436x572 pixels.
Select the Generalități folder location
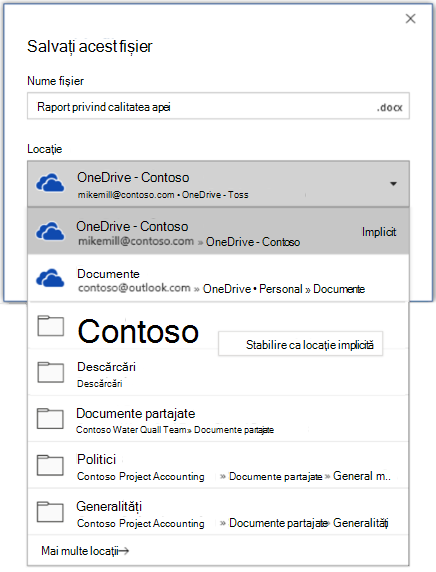pos(218,512)
